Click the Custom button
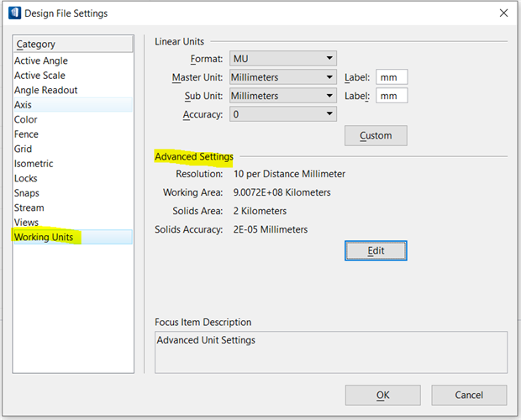Image resolution: width=521 pixels, height=420 pixels. coord(376,135)
